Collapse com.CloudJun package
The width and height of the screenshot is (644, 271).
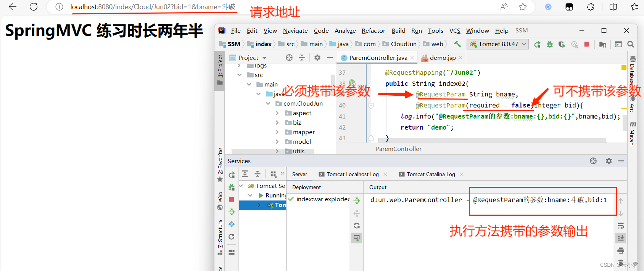tap(268, 104)
